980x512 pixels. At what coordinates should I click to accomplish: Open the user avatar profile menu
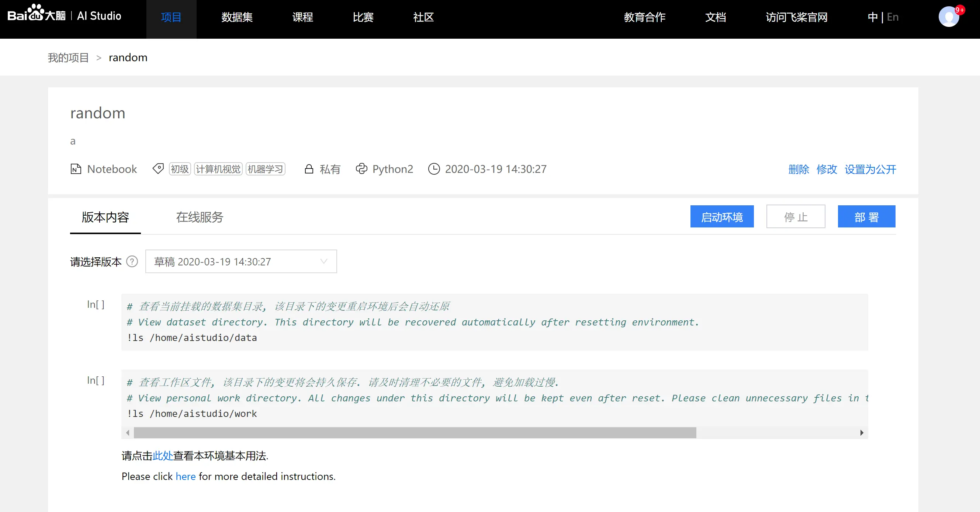click(948, 17)
